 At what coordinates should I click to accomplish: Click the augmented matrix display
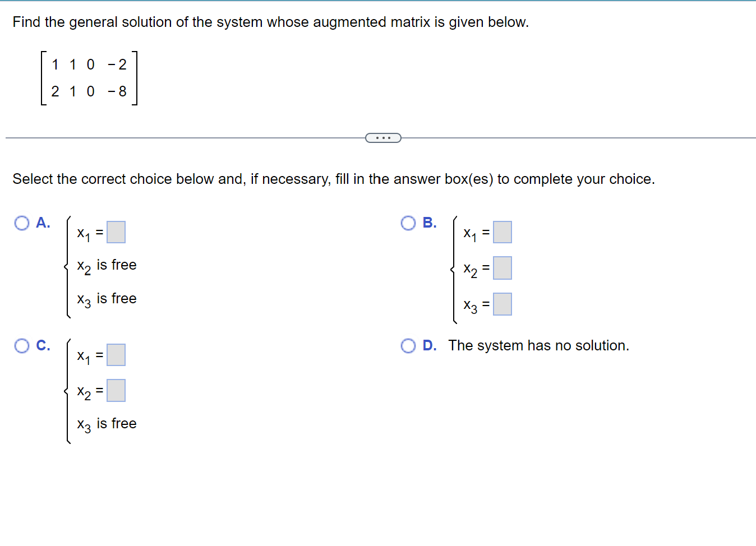point(88,78)
